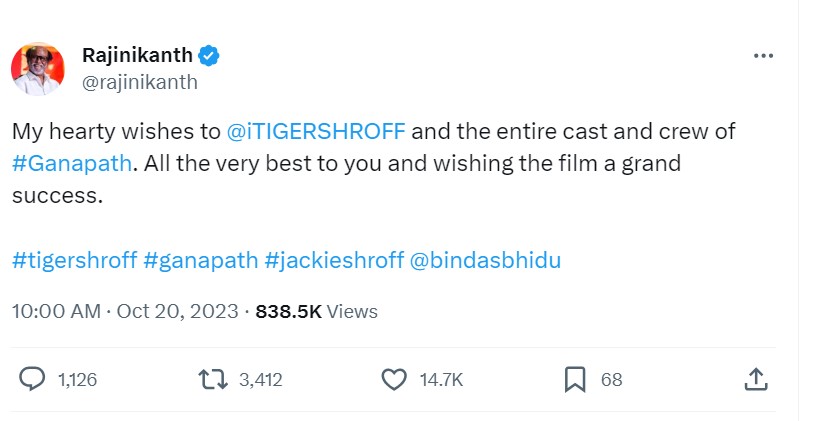
Task: Click the #tigershroff hashtag
Action: (x=74, y=261)
